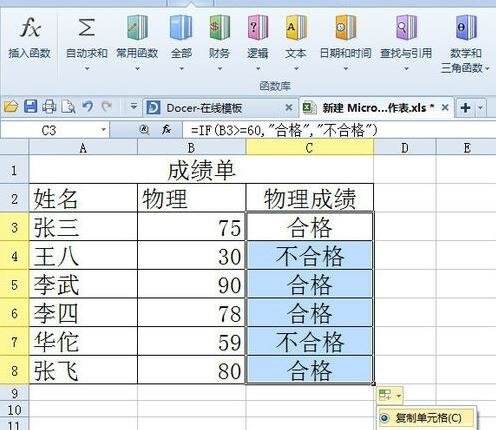The width and height of the screenshot is (496, 430).
Task: Click the print preview icon
Action: click(68, 107)
